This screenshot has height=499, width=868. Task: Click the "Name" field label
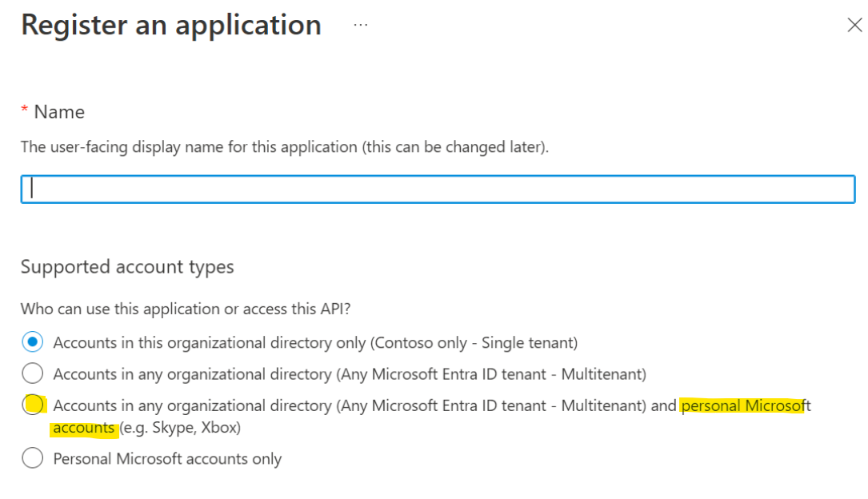tap(58, 112)
